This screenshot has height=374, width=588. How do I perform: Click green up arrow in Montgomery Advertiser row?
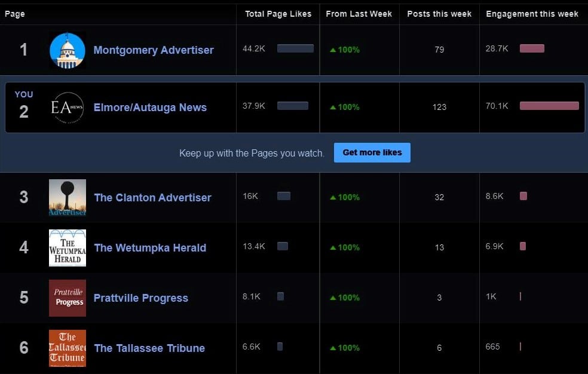pos(333,50)
